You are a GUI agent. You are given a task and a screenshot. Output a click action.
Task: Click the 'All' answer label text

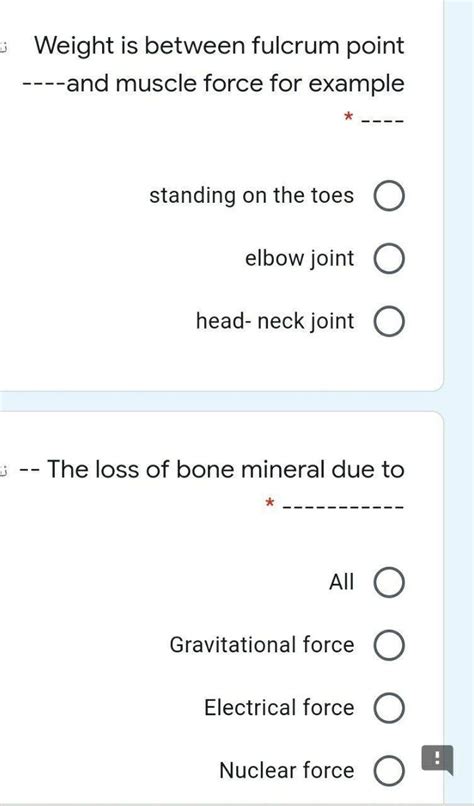click(x=341, y=582)
